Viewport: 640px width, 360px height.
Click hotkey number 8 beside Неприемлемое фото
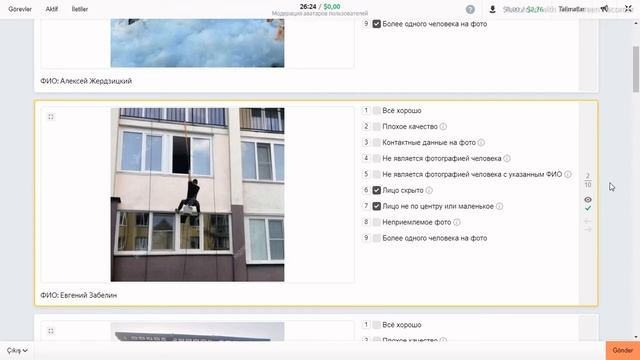click(366, 222)
